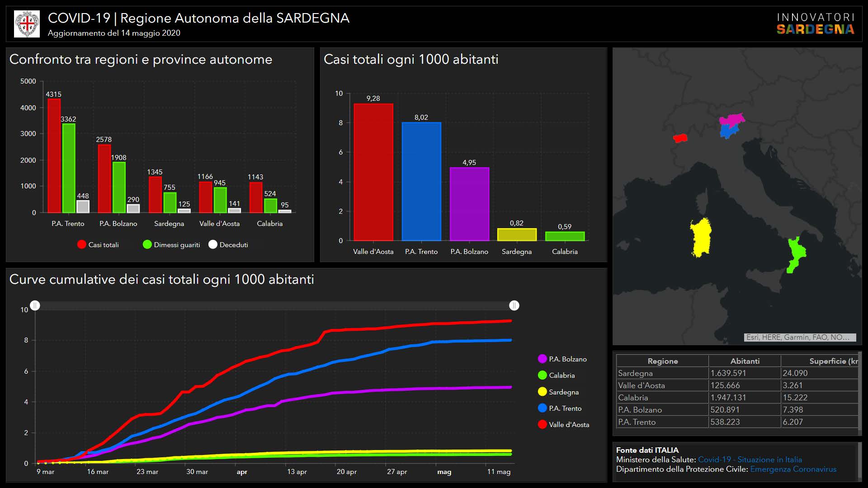Viewport: 868px width, 488px height.
Task: Click the magenta P.A. Bolzano shape on map
Action: [733, 120]
